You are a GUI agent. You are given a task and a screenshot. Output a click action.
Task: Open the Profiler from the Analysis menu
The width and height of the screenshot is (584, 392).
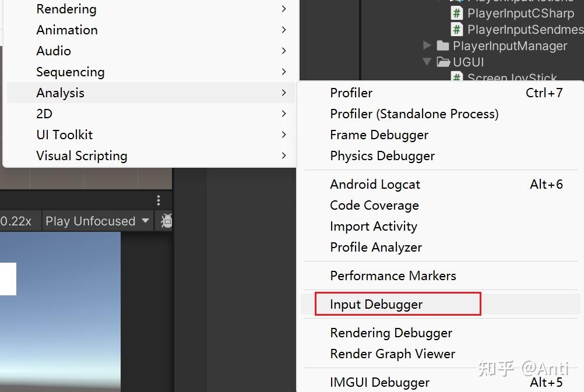pos(350,93)
